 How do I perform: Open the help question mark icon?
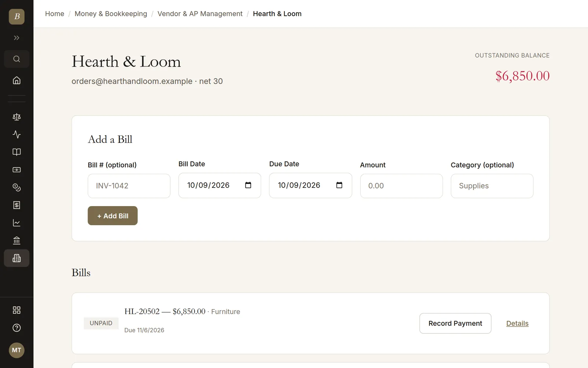tap(17, 328)
